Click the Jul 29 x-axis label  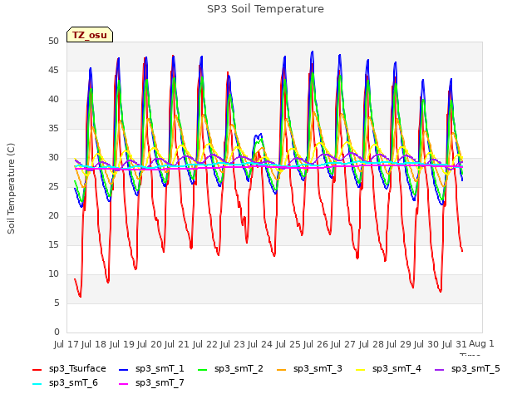click(399, 344)
